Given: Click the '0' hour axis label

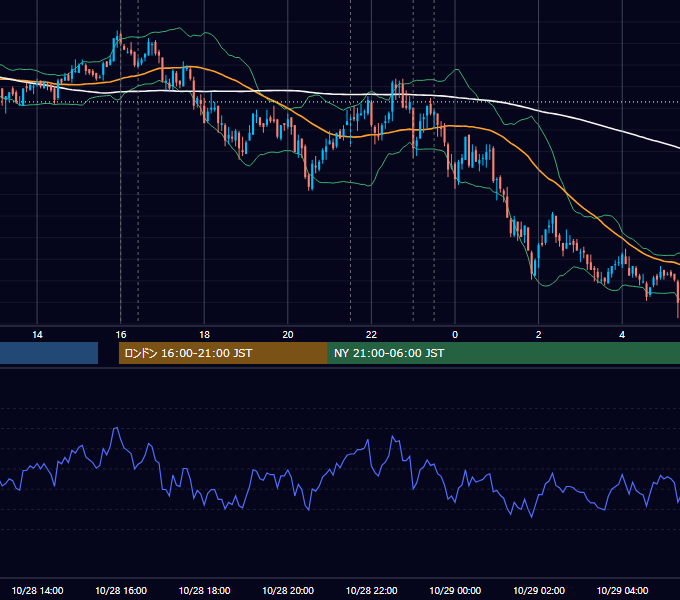Looking at the screenshot, I should [455, 335].
